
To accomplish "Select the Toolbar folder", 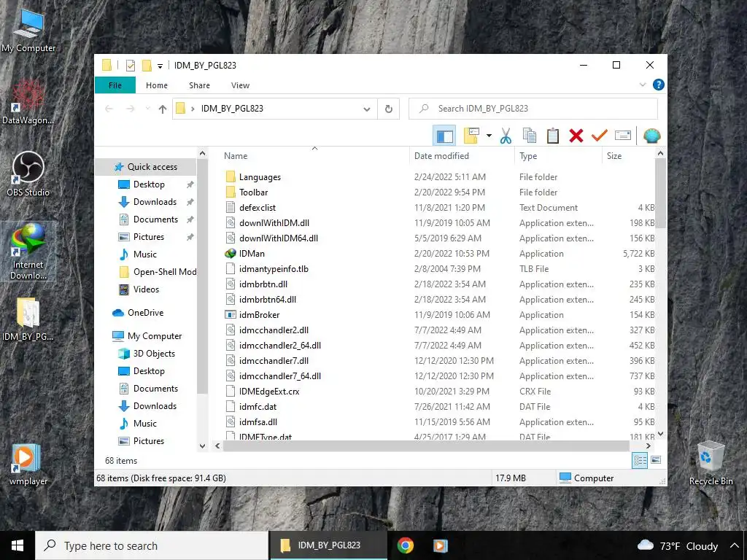I will tap(253, 192).
